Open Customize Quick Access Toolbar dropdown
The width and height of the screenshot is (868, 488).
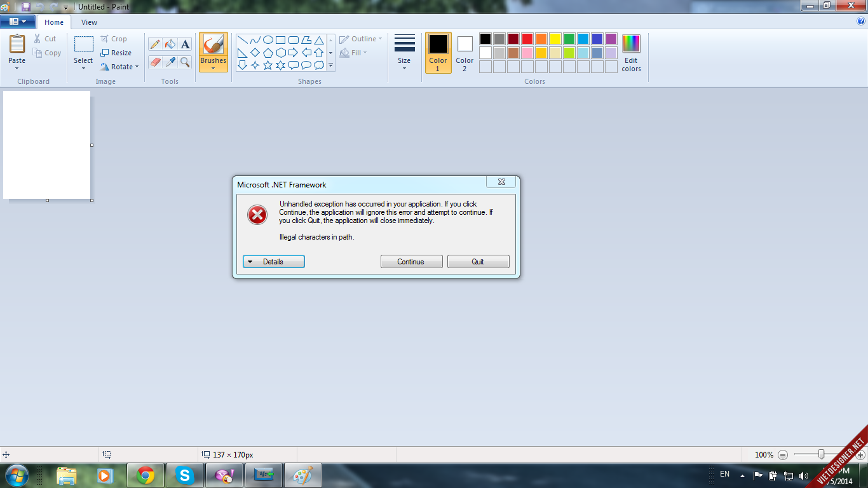[x=65, y=8]
